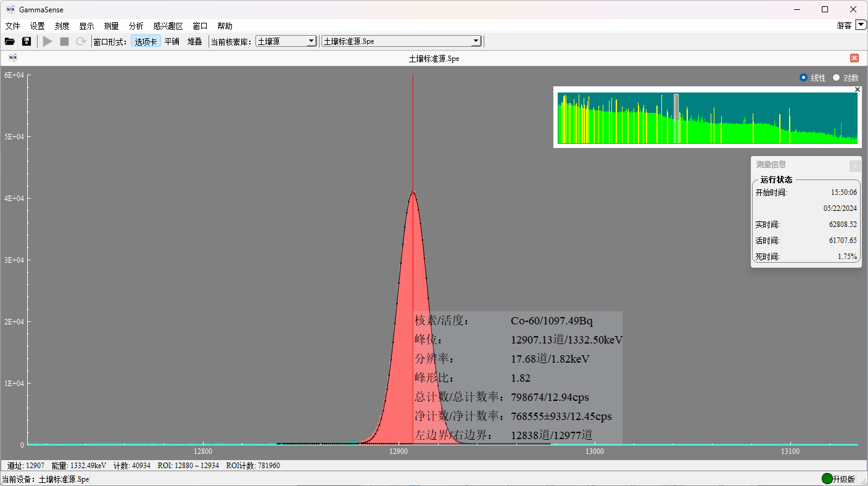Image resolution: width=868 pixels, height=486 pixels.
Task: Open the 帮助 menu
Action: click(x=225, y=26)
